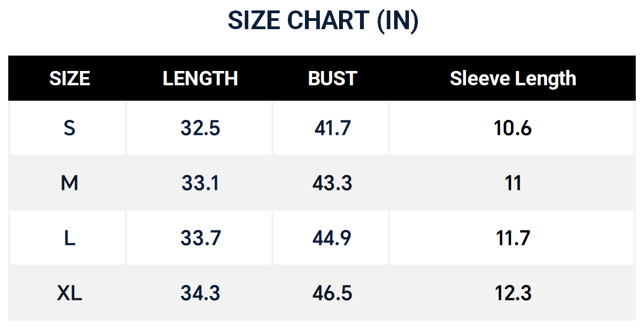Viewport: 644px width, 329px height.
Task: Click the 33.7 length value
Action: (x=200, y=238)
